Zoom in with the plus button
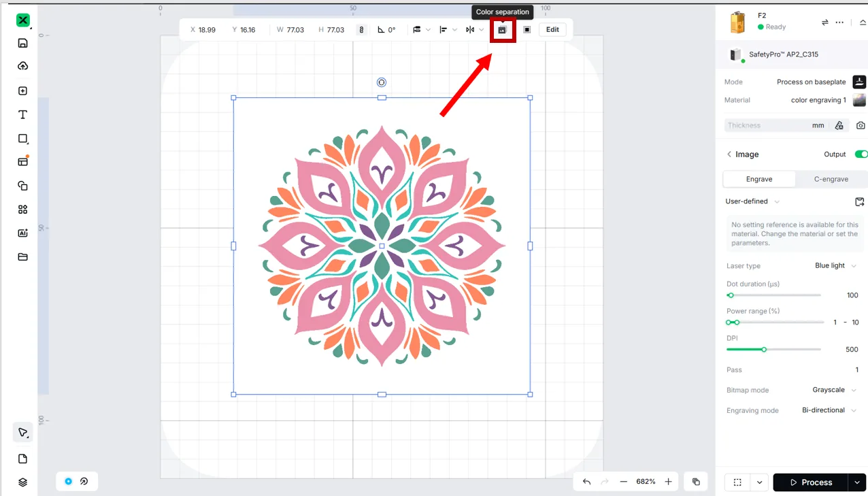The image size is (868, 496). tap(668, 482)
